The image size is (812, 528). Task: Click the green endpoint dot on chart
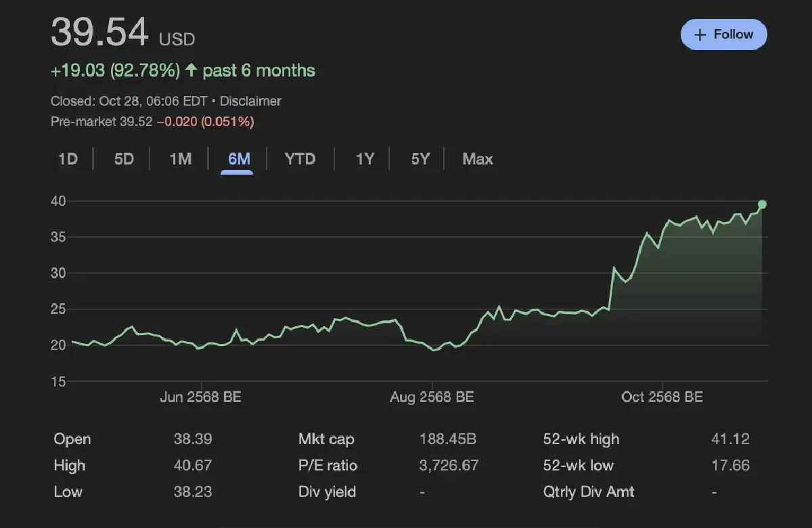point(762,204)
